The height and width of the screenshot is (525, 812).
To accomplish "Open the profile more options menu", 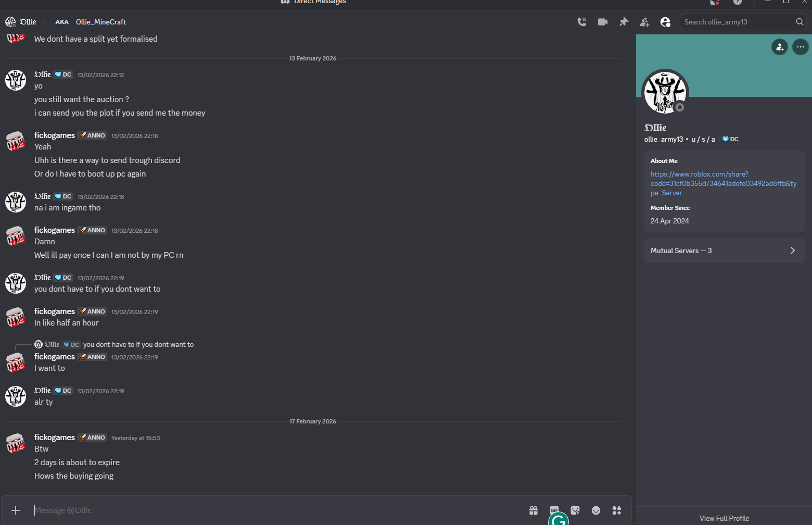I will [800, 47].
